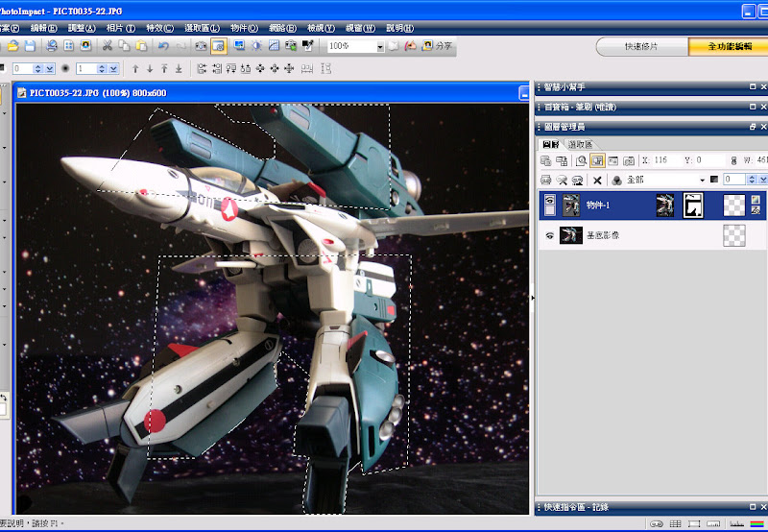This screenshot has height=532, width=768.
Task: Open the 調整(A) menu
Action: [82, 29]
